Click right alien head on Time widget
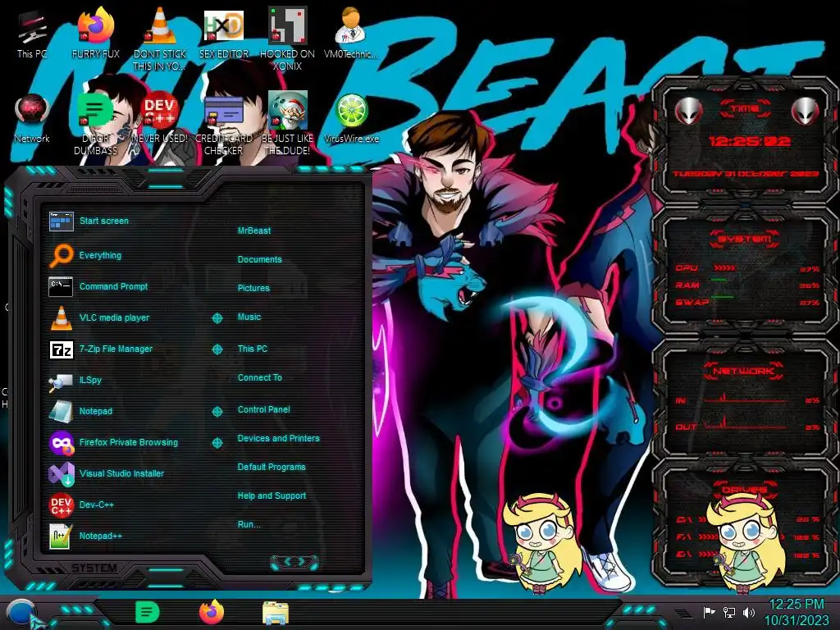This screenshot has height=630, width=840. tap(805, 111)
